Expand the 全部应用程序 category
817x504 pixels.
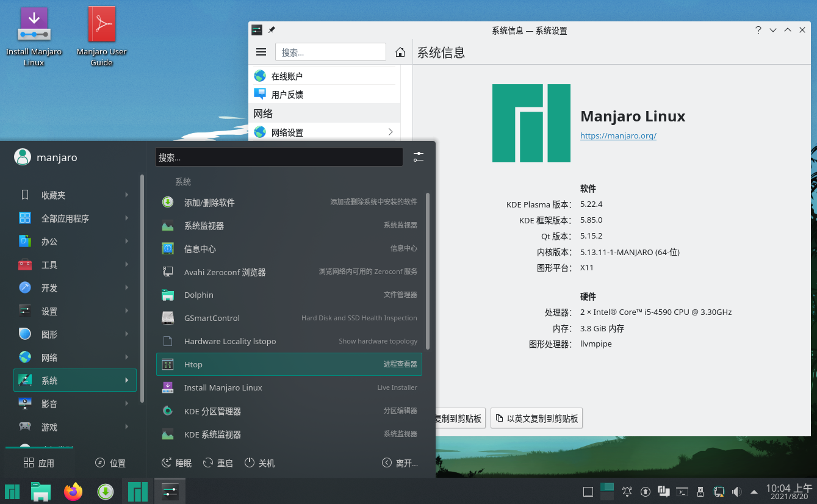tap(75, 218)
